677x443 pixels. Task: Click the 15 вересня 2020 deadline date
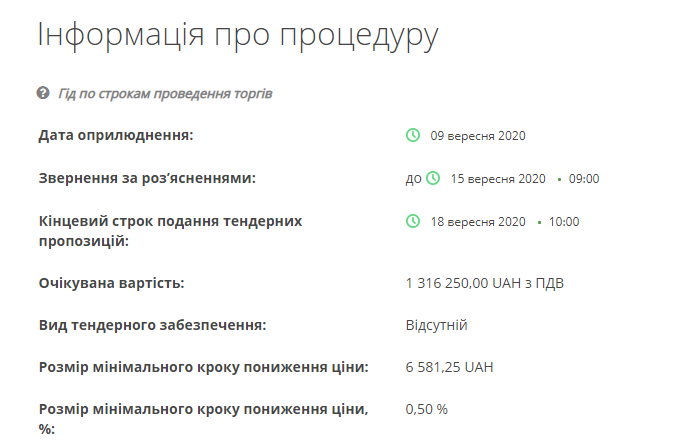click(497, 179)
